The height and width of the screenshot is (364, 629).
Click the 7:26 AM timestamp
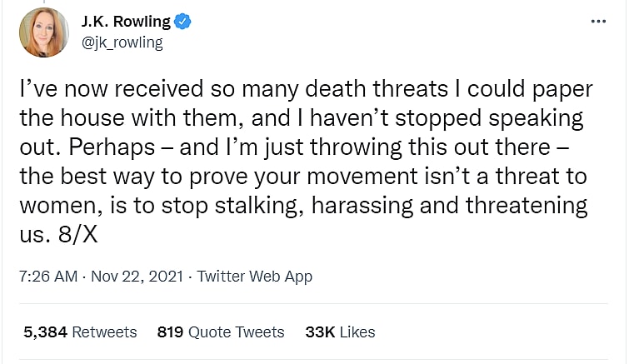tap(47, 276)
